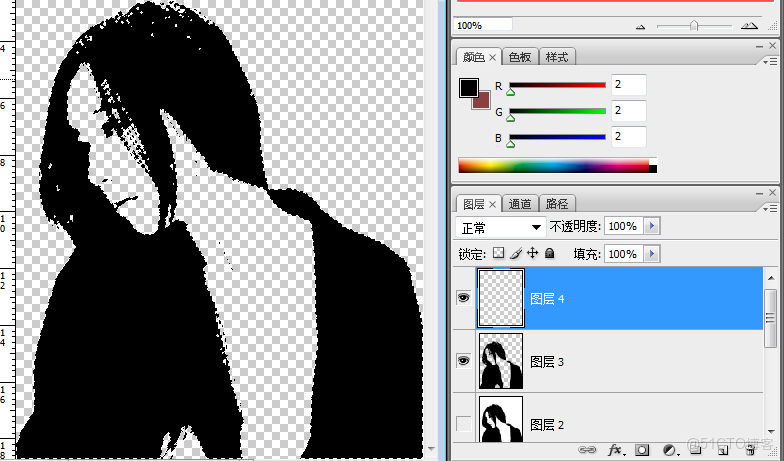This screenshot has height=461, width=784.
Task: Toggle lock position
Action: [x=532, y=253]
